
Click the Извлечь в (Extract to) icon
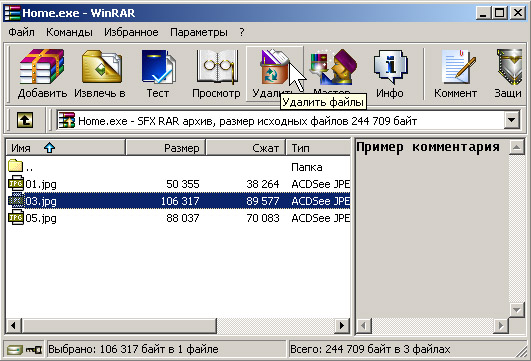pos(101,67)
